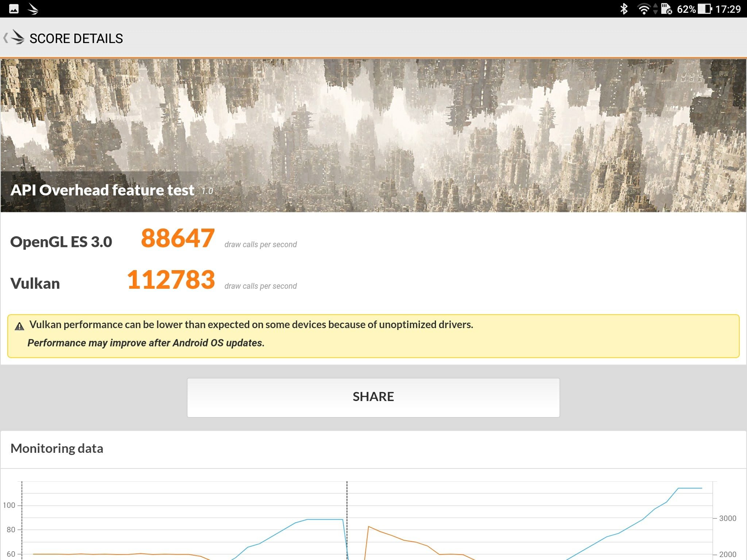Viewport: 747px width, 560px height.
Task: Tap the SCORE DETAILS title
Action: pyautogui.click(x=76, y=38)
